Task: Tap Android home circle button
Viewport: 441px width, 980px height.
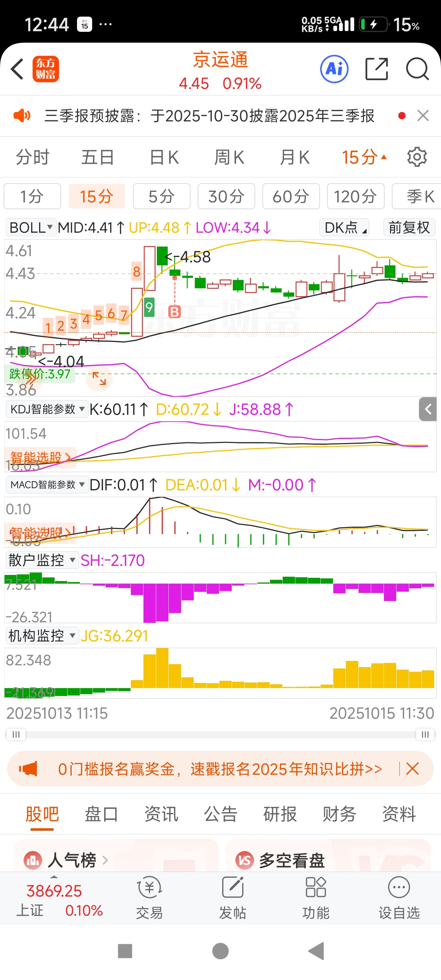Action: click(220, 951)
